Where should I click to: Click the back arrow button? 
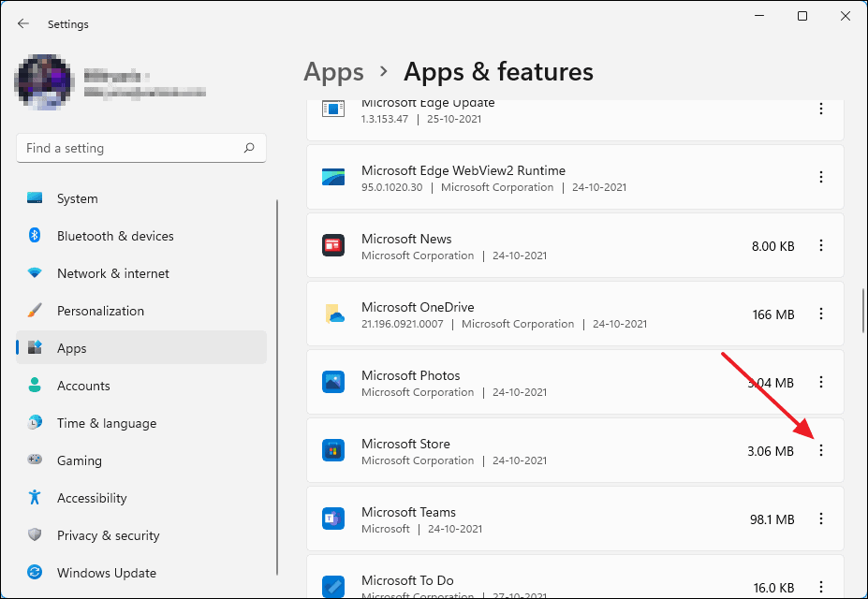(22, 23)
